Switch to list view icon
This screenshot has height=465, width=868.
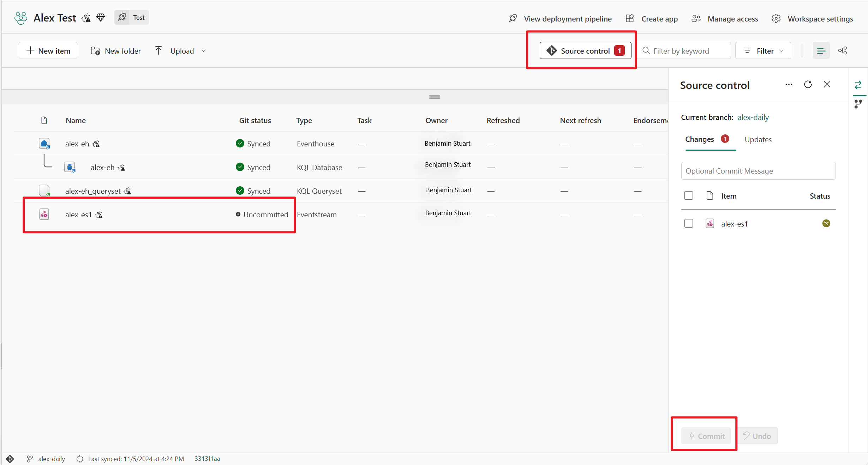point(821,51)
